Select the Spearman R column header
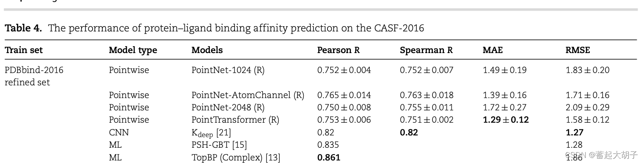The height and width of the screenshot is (163, 644). point(426,50)
